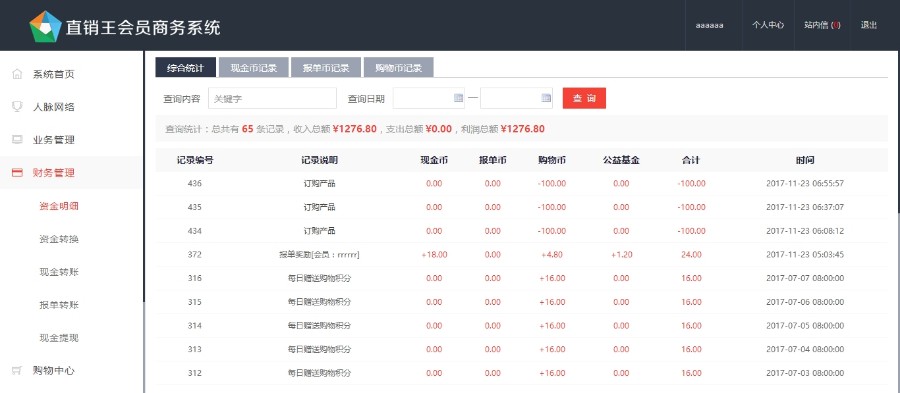900x393 pixels.
Task: Click the +1.20 公益基金 value
Action: pyautogui.click(x=621, y=254)
